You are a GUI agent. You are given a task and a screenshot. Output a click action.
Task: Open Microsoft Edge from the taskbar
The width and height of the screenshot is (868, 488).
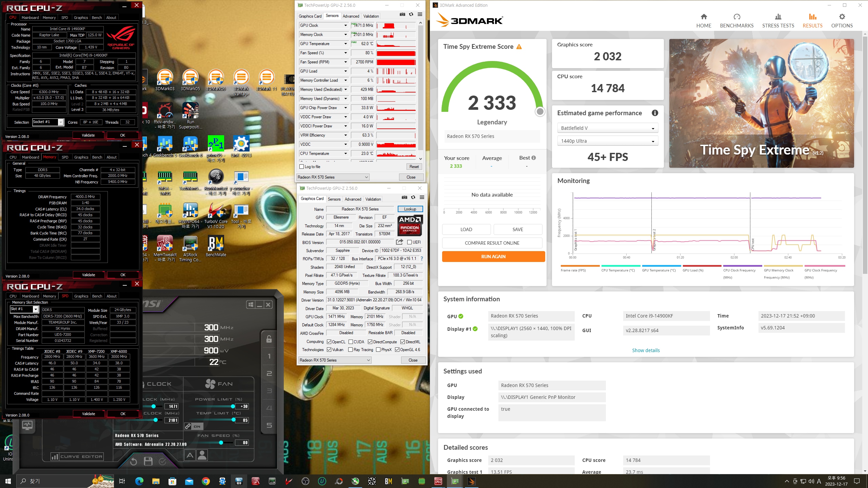coord(139,481)
